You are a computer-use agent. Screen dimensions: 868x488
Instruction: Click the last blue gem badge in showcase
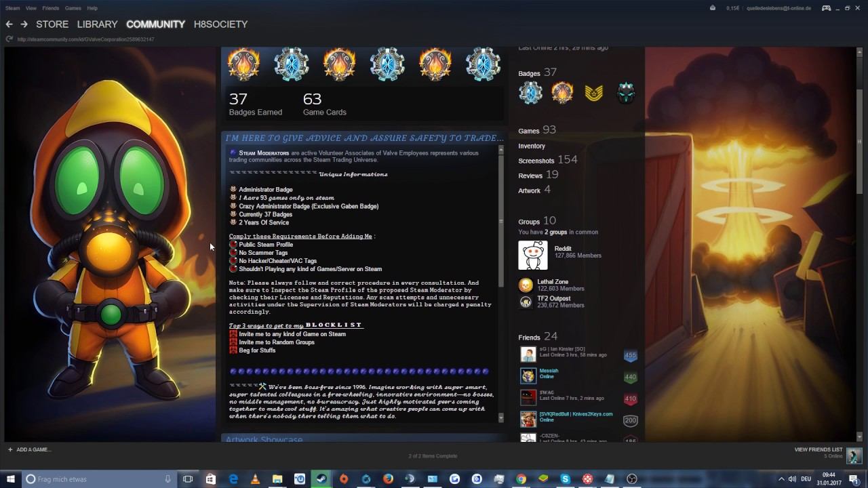pos(484,64)
